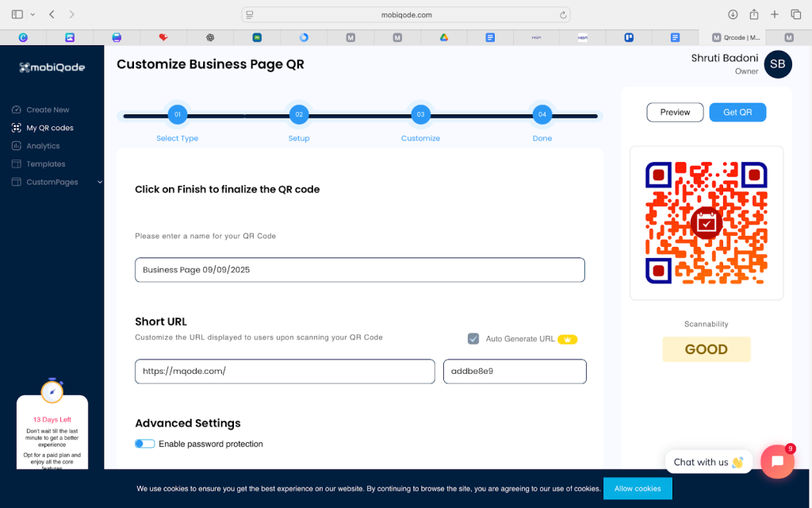Screen dimensions: 812x508
Task: Go to Templates in sidebar
Action: [x=45, y=164]
